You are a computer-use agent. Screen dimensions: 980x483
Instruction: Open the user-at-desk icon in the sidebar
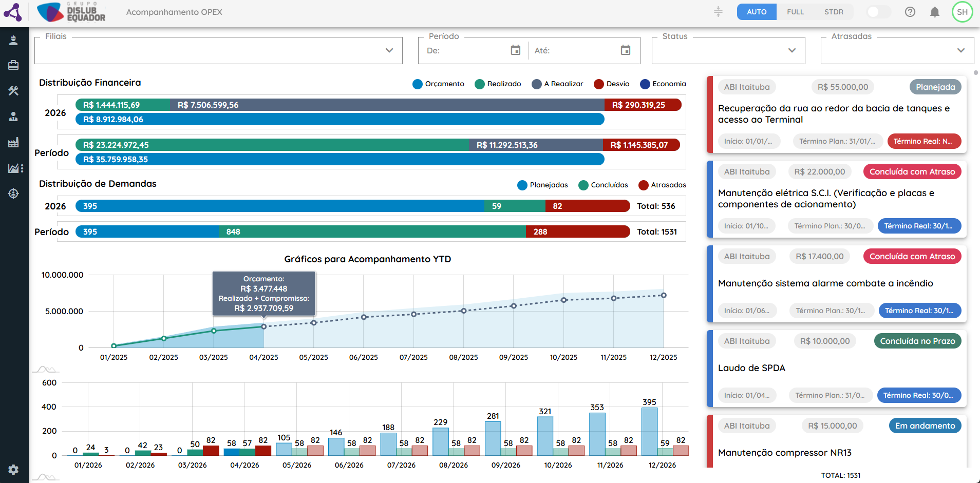[x=13, y=117]
